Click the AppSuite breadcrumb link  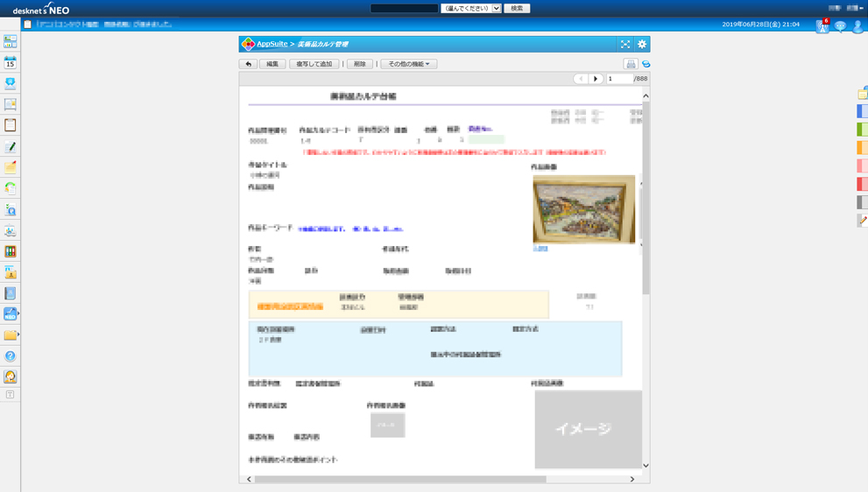coord(272,44)
